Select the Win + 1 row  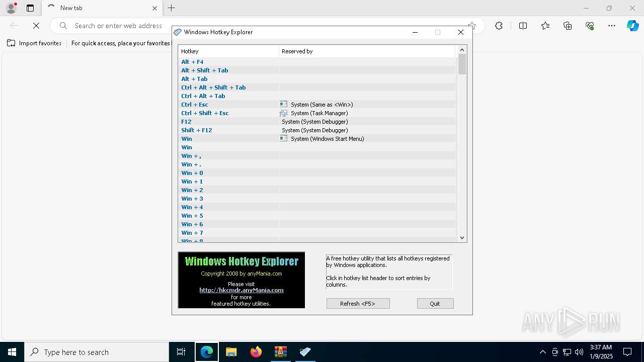pos(317,182)
